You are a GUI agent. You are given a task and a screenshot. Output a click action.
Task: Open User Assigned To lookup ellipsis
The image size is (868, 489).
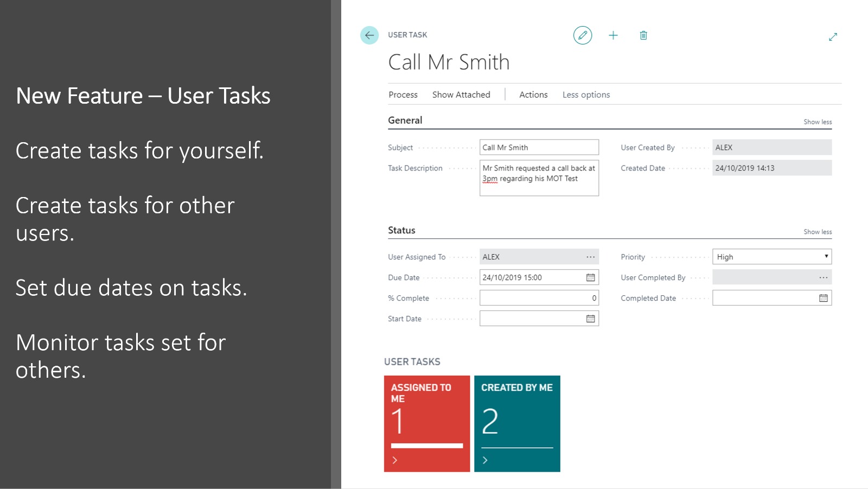590,257
